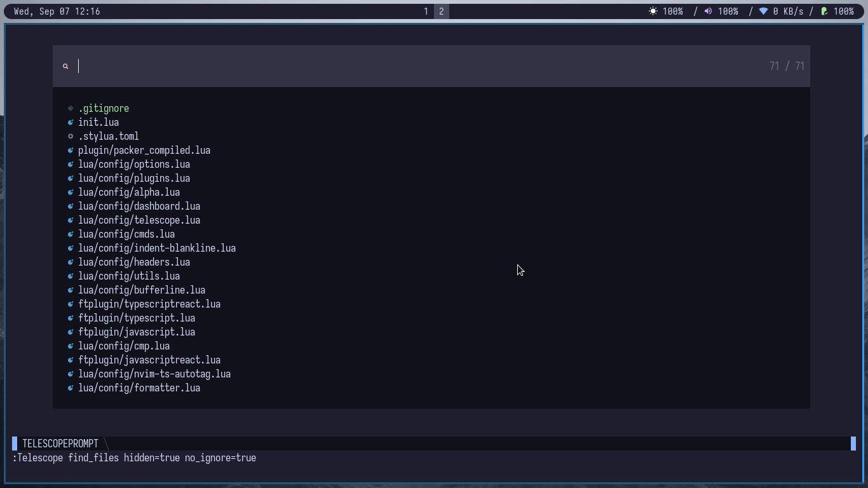The width and height of the screenshot is (868, 488).
Task: Choose lua/config/utils.lua file
Action: click(129, 276)
